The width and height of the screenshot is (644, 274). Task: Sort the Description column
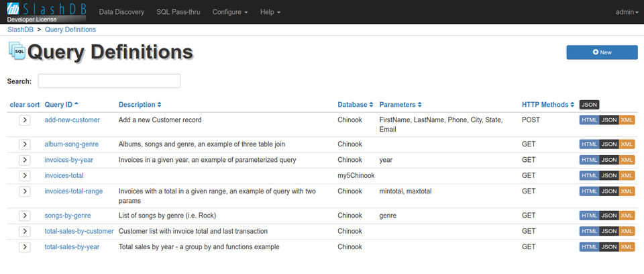159,105
